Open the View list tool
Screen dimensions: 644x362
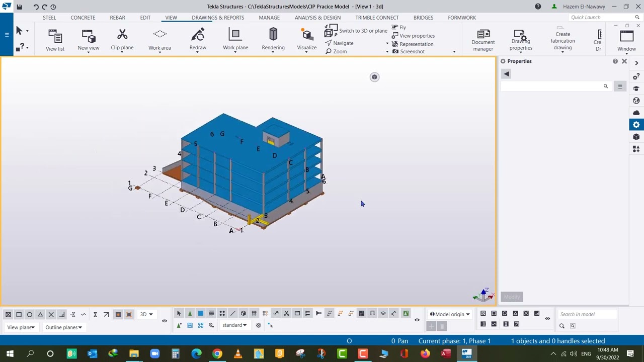[x=55, y=40]
